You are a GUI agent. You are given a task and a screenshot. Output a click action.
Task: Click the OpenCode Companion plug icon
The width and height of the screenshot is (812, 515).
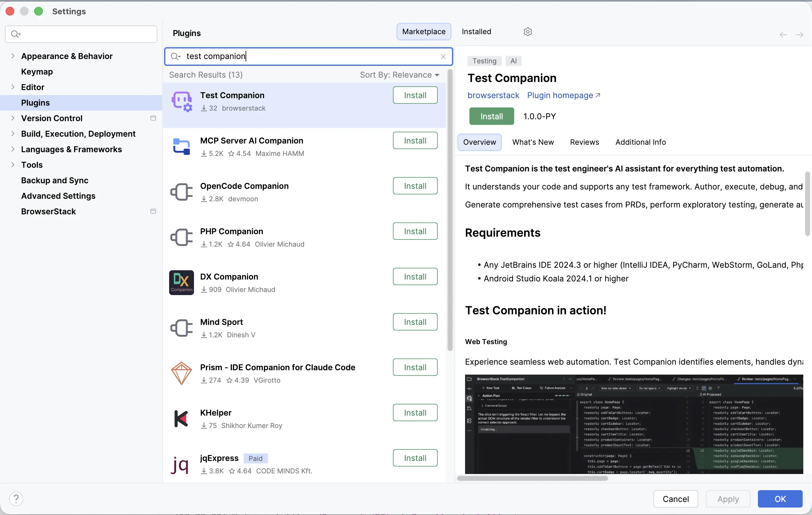click(x=182, y=192)
